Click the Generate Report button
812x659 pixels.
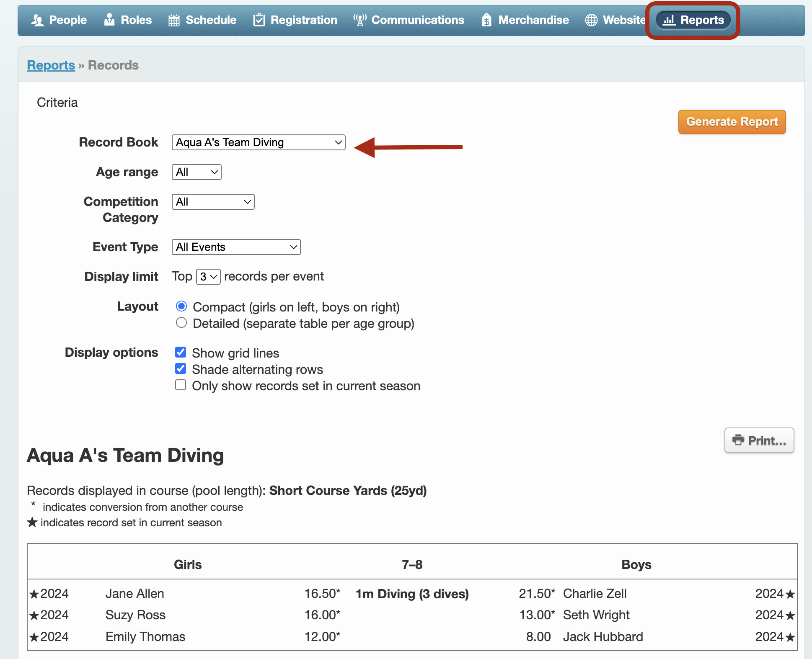732,122
